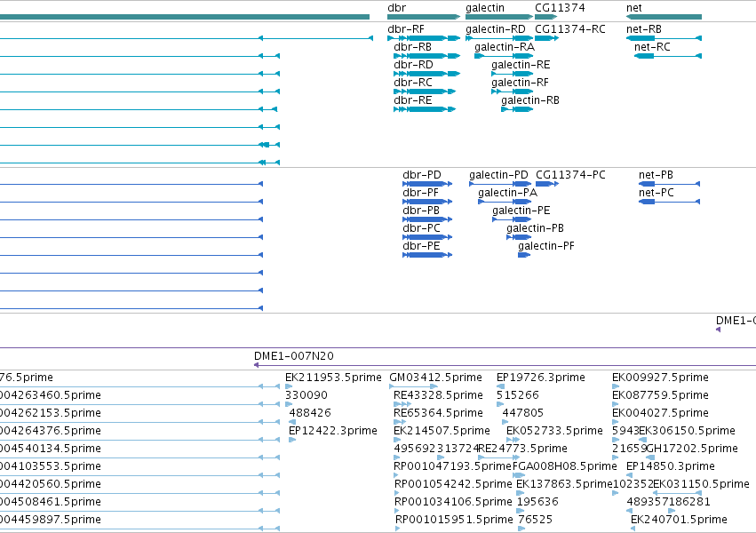The image size is (756, 533).
Task: Open the galectin-RF transcript label
Action: (x=521, y=83)
